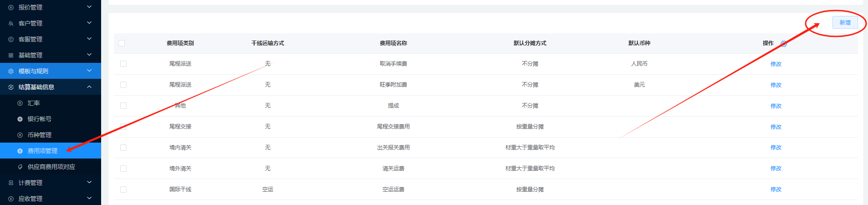
Task: Click the 模板与规则 gear icon in sidebar
Action: [x=11, y=72]
